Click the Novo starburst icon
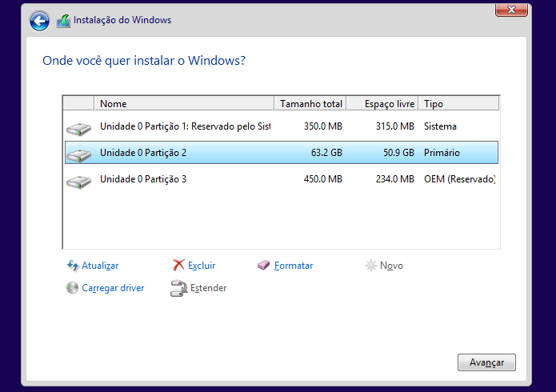Viewport: 556px width, 392px height. tap(370, 266)
